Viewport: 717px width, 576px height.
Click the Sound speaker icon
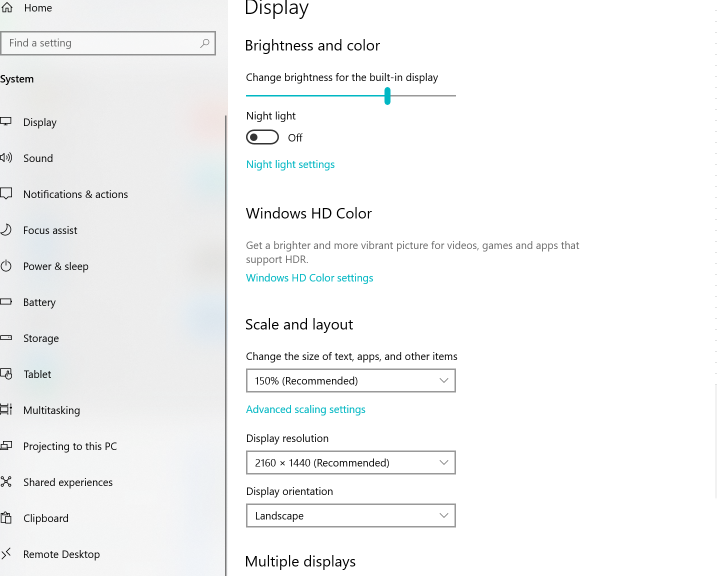click(6, 158)
